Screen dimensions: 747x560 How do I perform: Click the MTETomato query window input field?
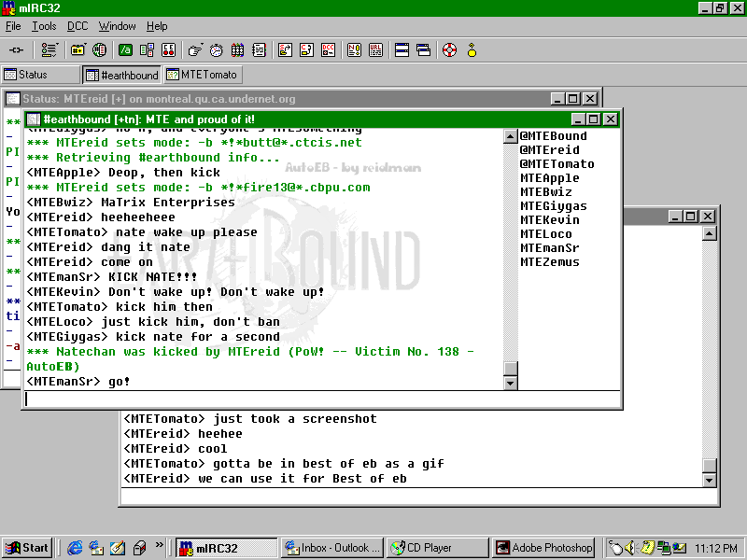419,497
